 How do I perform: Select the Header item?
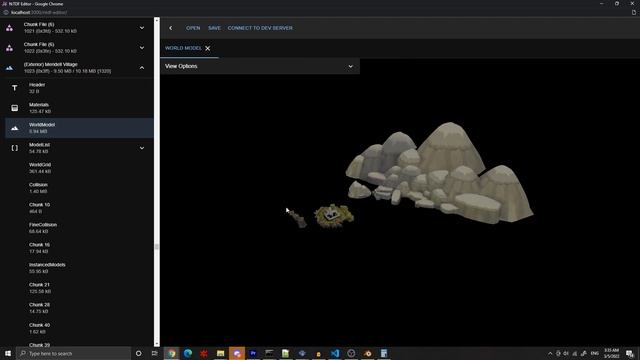[x=79, y=88]
